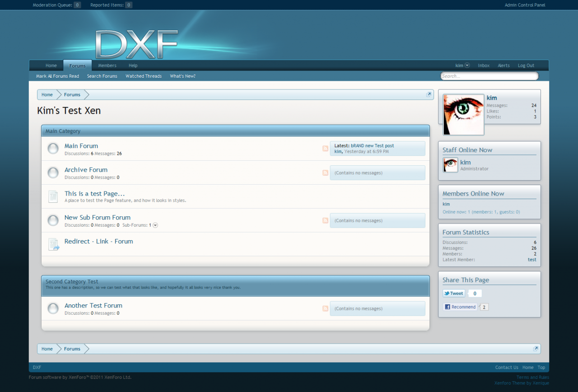Click RSS feed icon for Archive Forum
Image resolution: width=578 pixels, height=392 pixels.
pos(325,173)
